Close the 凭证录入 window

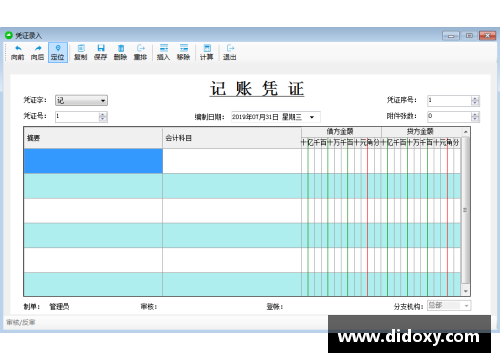(x=487, y=36)
